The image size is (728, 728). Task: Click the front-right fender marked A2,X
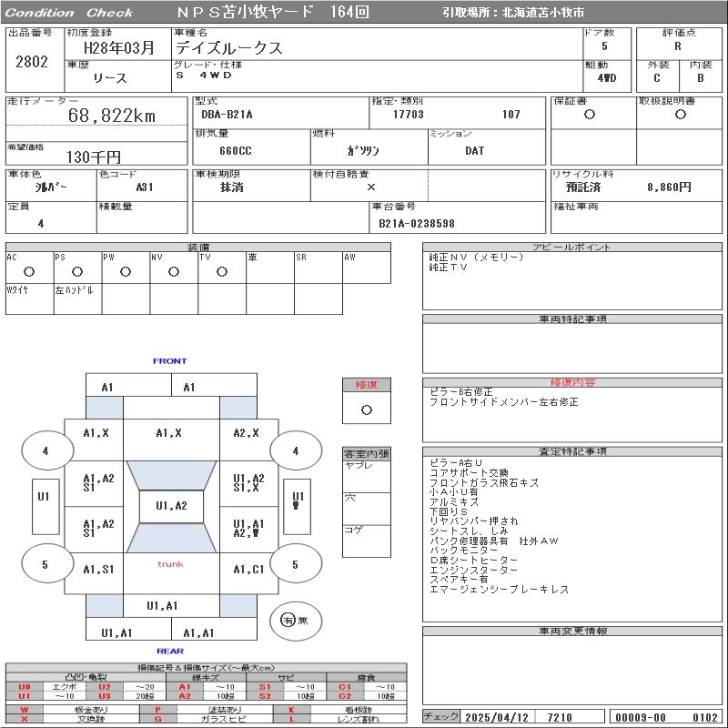[246, 433]
